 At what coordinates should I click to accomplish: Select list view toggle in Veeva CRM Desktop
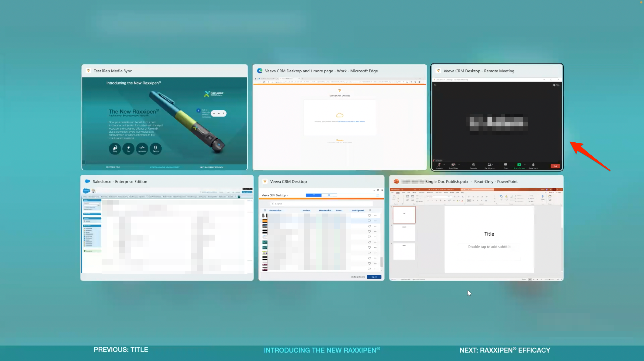[313, 195]
